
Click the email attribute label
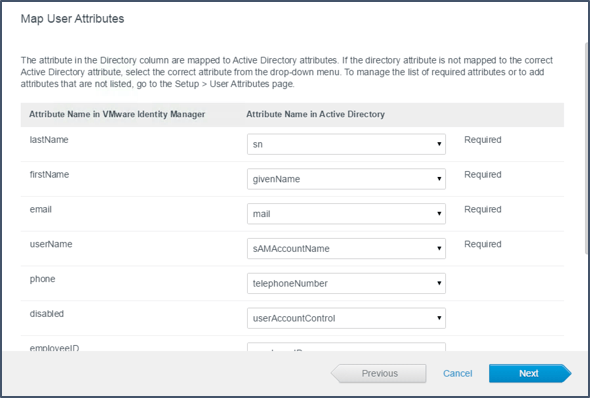point(41,209)
